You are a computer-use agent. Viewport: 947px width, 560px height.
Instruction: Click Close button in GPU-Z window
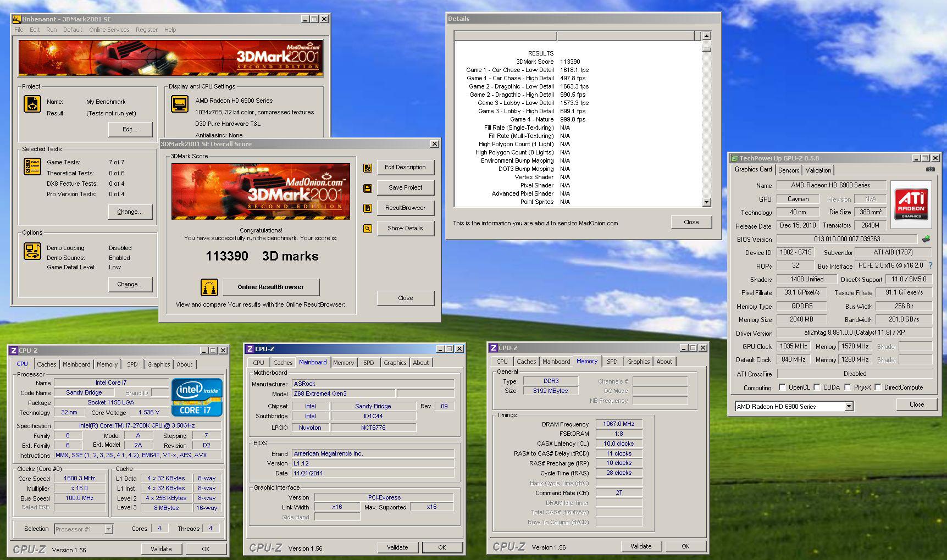(x=917, y=404)
